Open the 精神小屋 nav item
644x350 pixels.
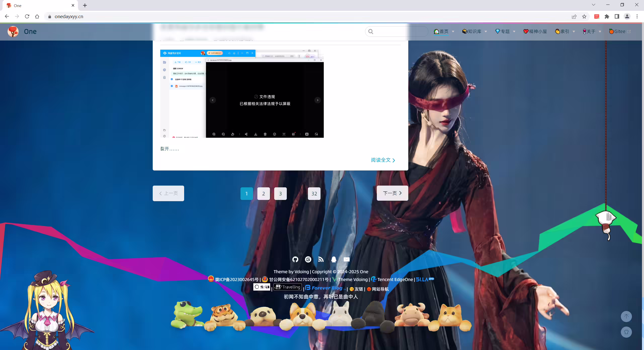pos(535,31)
